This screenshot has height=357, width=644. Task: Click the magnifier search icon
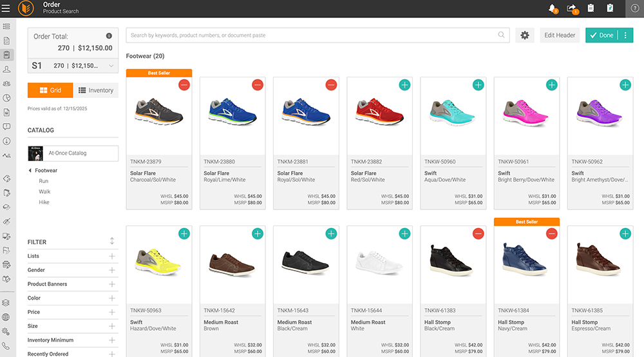(x=501, y=35)
